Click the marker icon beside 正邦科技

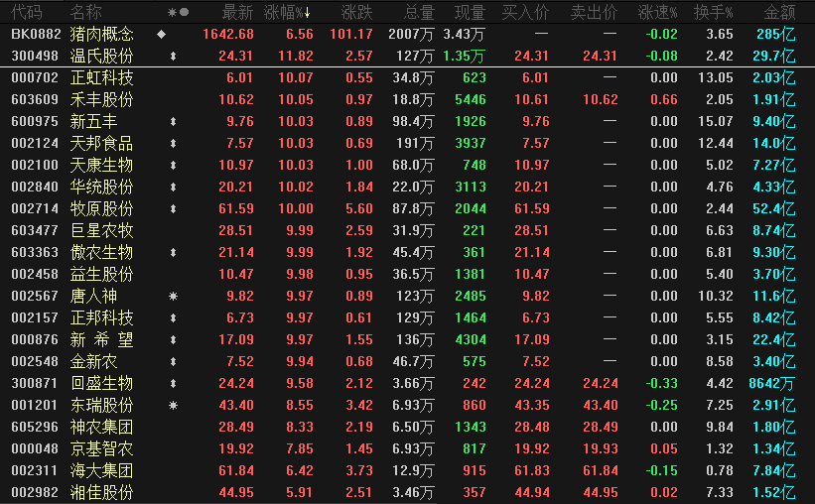(173, 318)
